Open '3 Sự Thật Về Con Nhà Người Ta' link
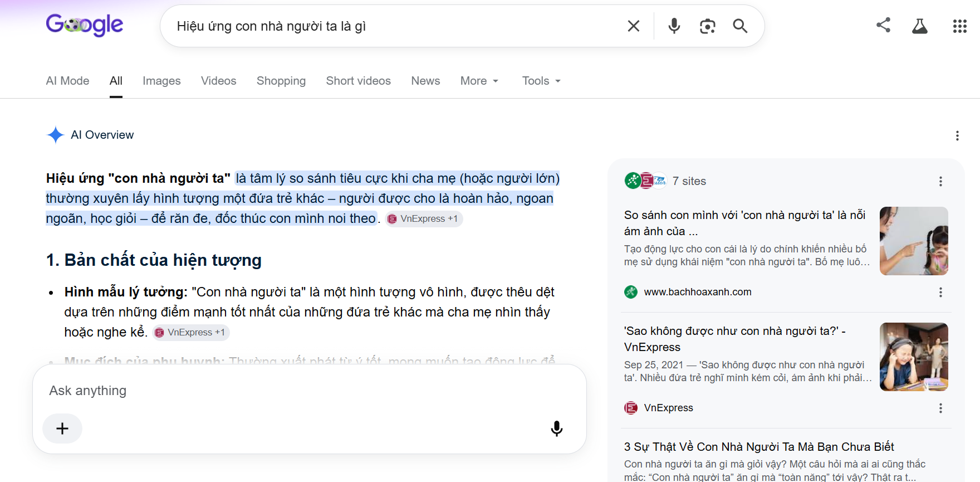Viewport: 980px width, 482px height. (x=759, y=447)
